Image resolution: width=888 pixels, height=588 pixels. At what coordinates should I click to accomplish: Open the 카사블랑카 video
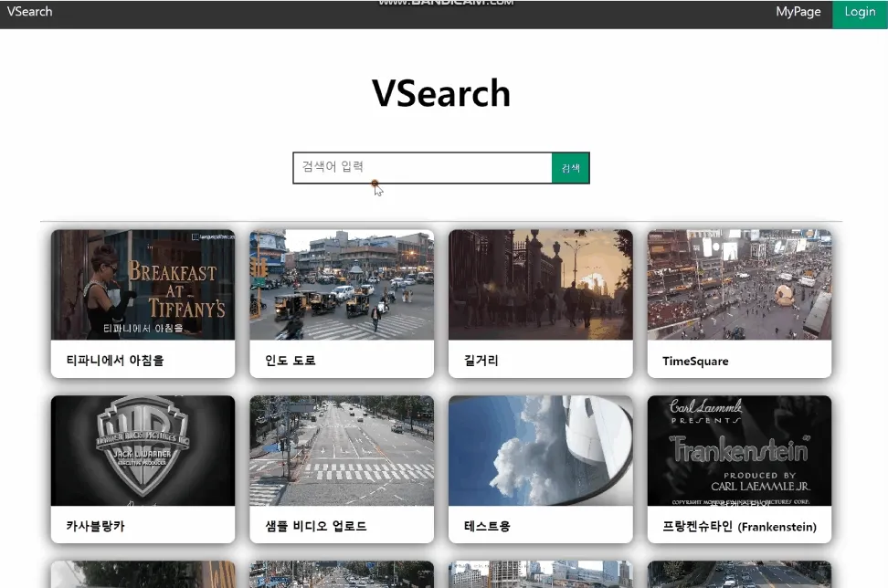[x=143, y=450]
